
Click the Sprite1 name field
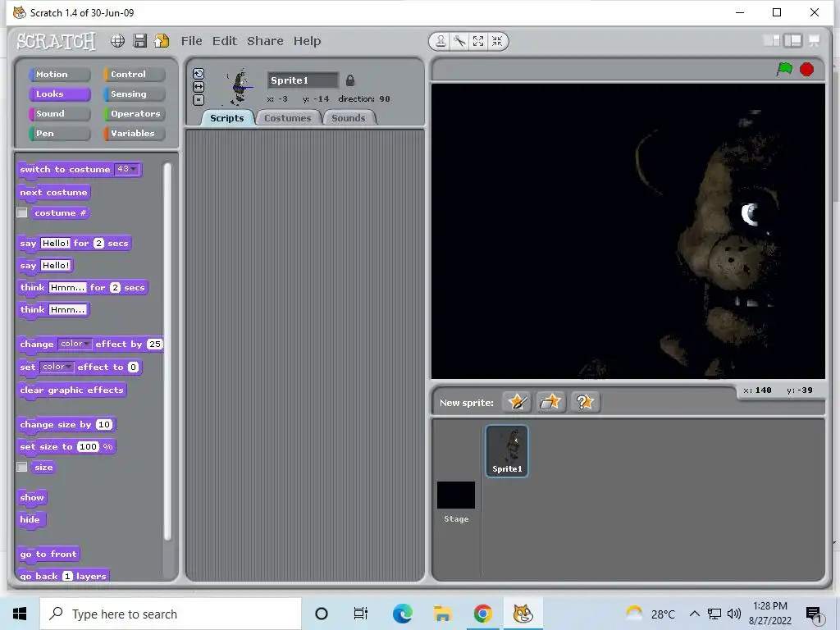[x=303, y=80]
